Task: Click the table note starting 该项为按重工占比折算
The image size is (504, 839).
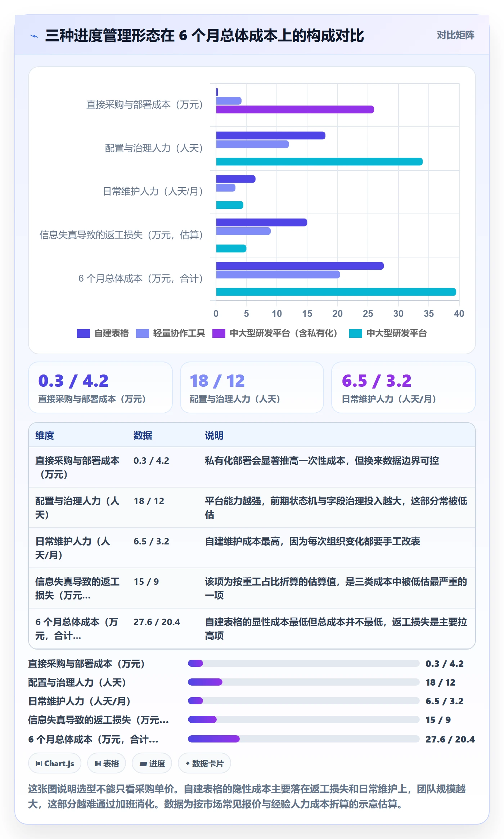Action: coord(336,588)
